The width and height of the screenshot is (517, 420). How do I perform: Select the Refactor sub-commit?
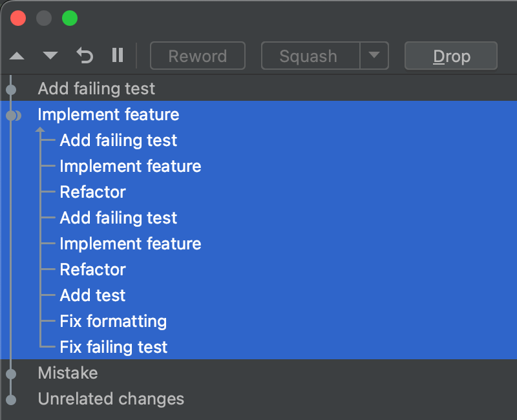(92, 192)
